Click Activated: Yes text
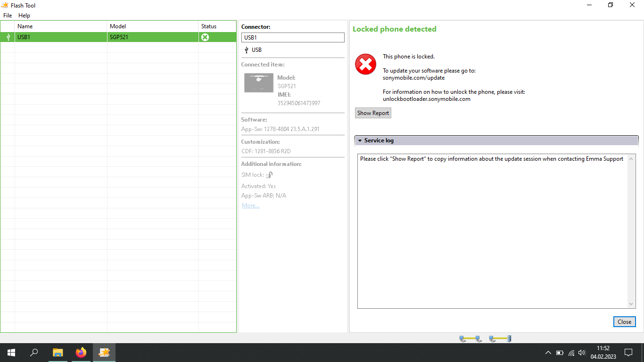This screenshot has height=362, width=644. [258, 186]
